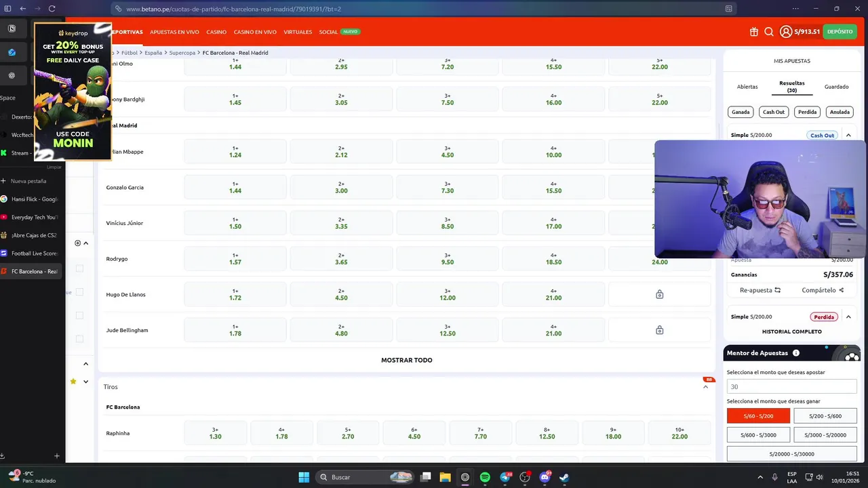Click the microphone icon in system tray

coord(774,477)
